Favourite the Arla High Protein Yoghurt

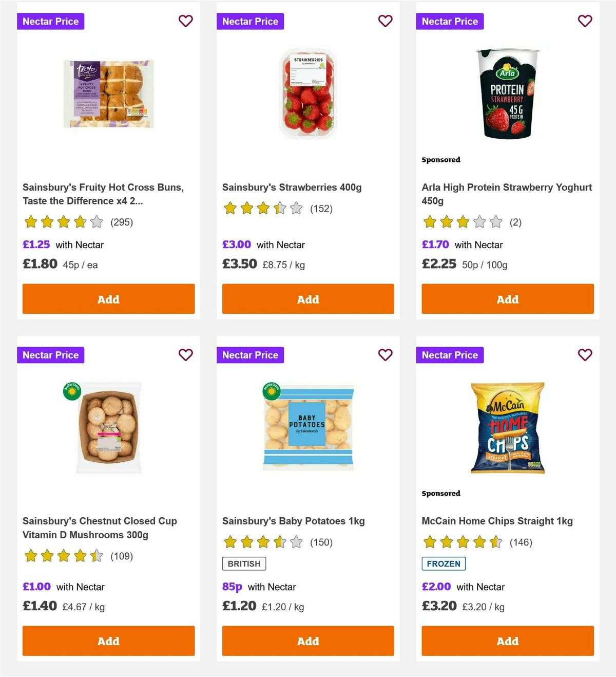[585, 21]
